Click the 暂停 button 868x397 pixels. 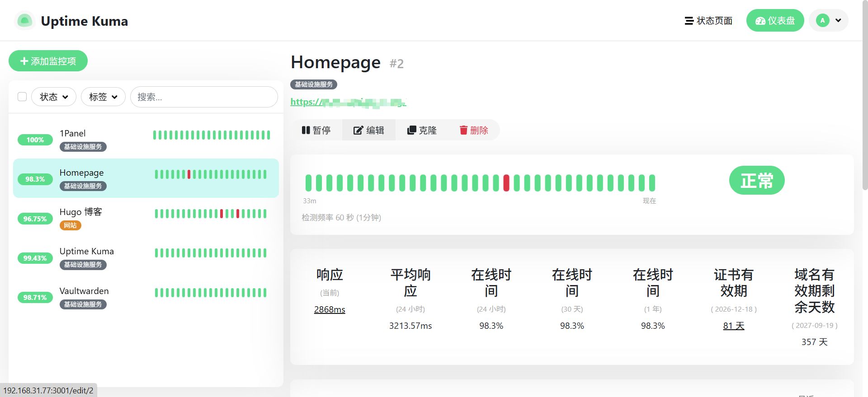click(316, 130)
